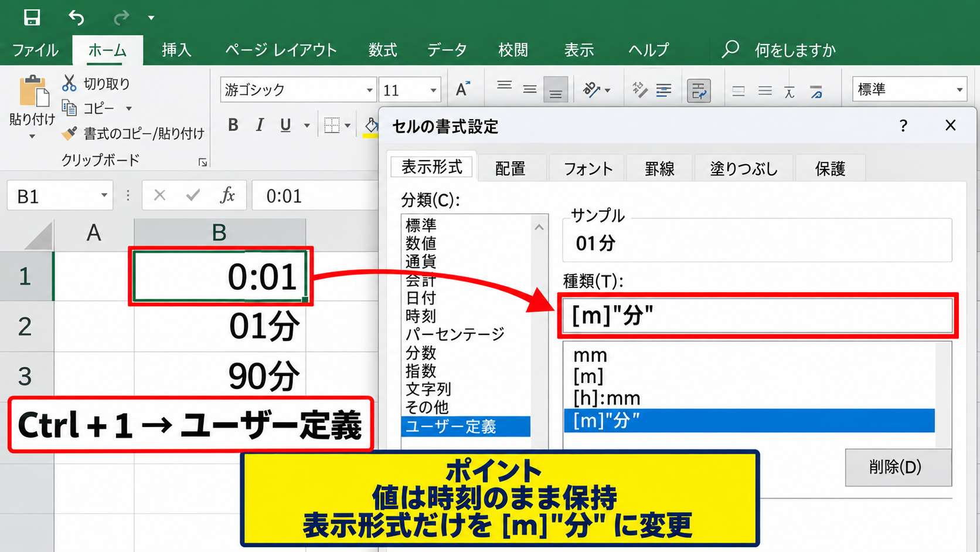
Task: Switch to the 数式 ribbon tab
Action: (383, 50)
